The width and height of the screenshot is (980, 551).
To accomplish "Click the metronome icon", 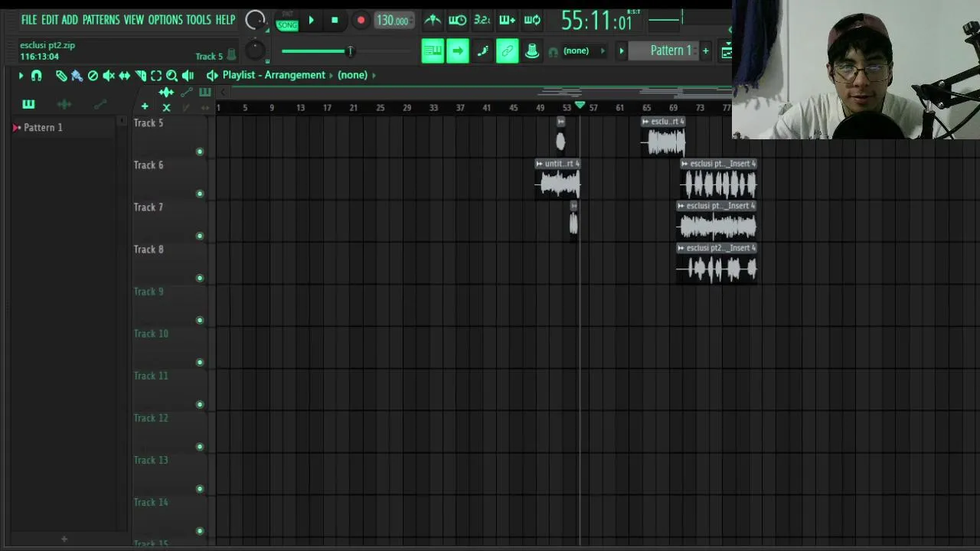I will [433, 20].
